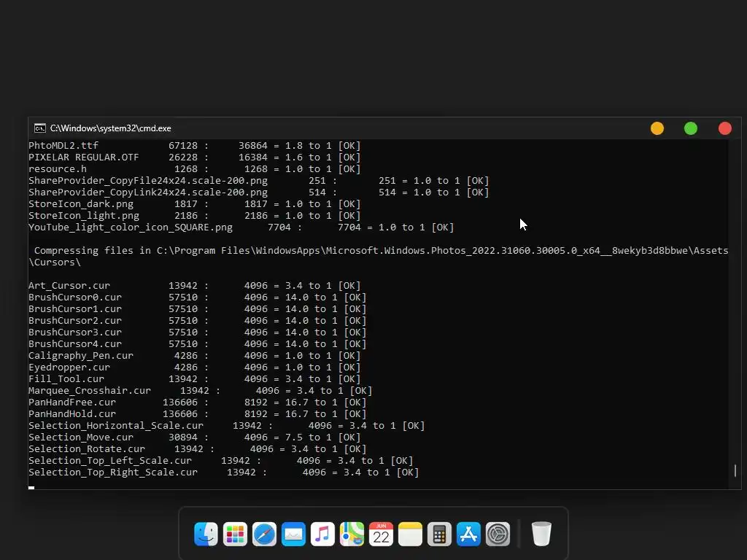Launch the Music app from dock
The width and height of the screenshot is (747, 560).
(322, 534)
